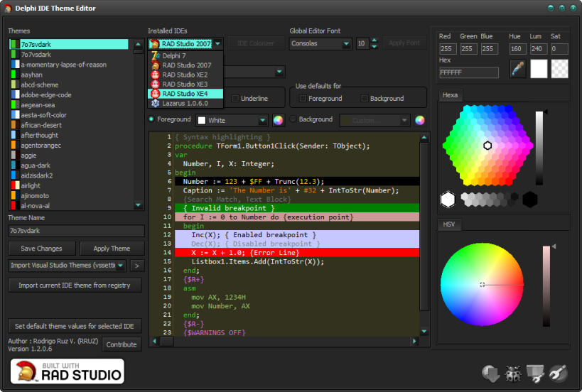Open the White foreground color dropdown

click(x=263, y=121)
